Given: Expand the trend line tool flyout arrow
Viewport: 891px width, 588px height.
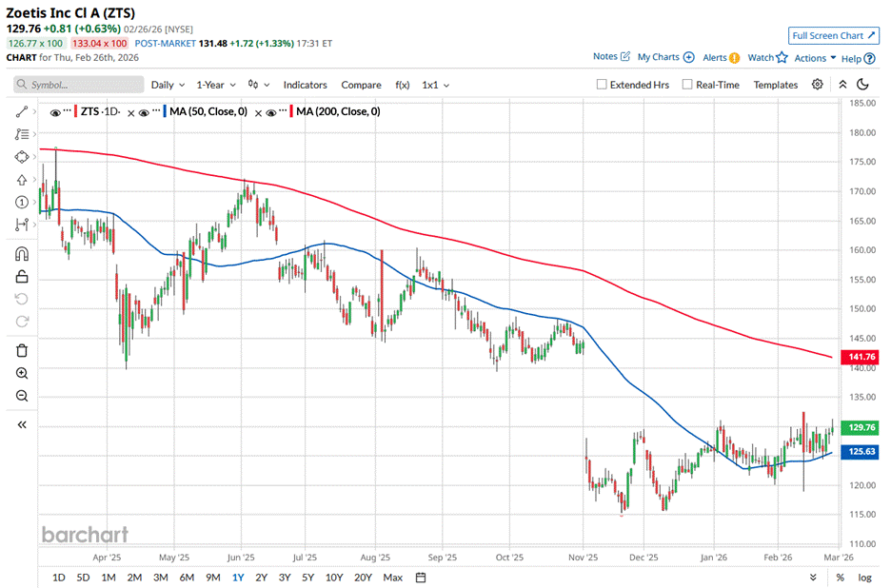Looking at the screenshot, I should click(x=34, y=112).
